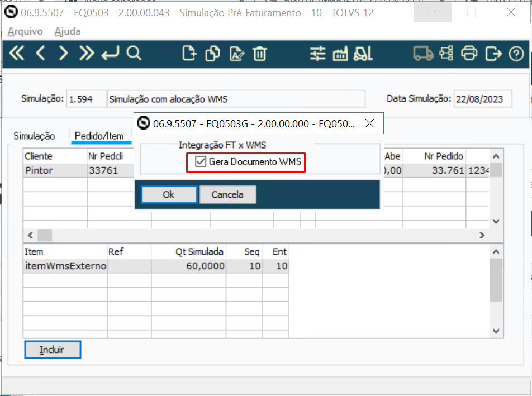The height and width of the screenshot is (396, 532).
Task: Exit program with door arrow icon
Action: click(x=493, y=54)
